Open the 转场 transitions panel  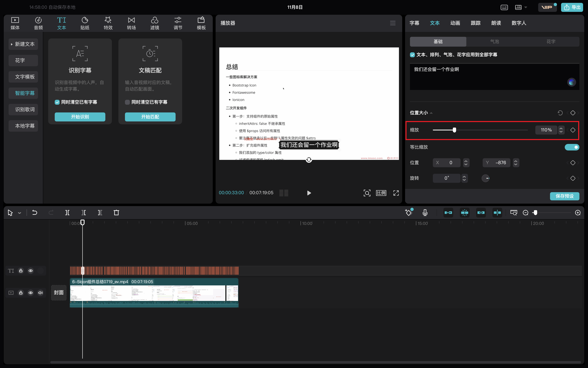point(131,23)
